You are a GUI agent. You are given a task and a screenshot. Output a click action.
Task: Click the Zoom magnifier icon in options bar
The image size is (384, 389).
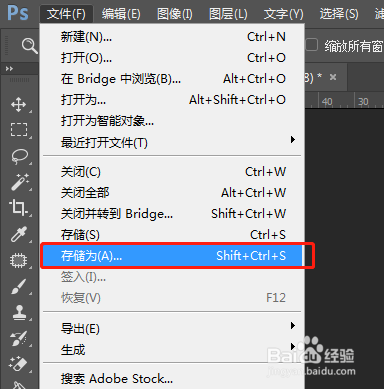tap(29, 45)
